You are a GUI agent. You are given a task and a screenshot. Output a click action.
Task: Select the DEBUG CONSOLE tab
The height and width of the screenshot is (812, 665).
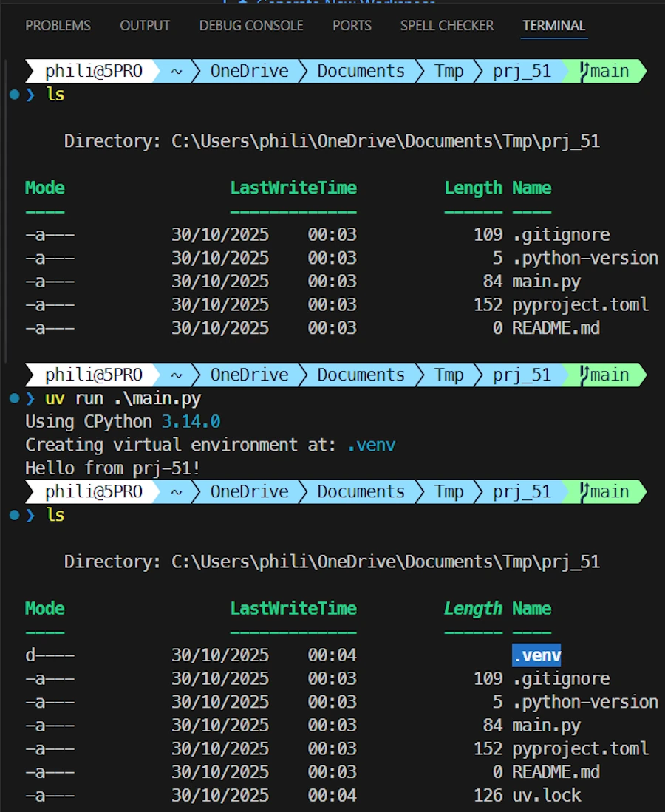251,25
